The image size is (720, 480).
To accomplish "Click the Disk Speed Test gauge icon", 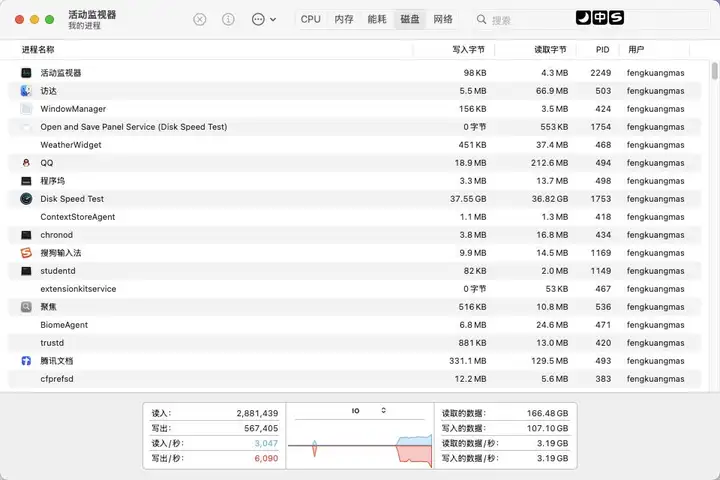I will [26, 198].
